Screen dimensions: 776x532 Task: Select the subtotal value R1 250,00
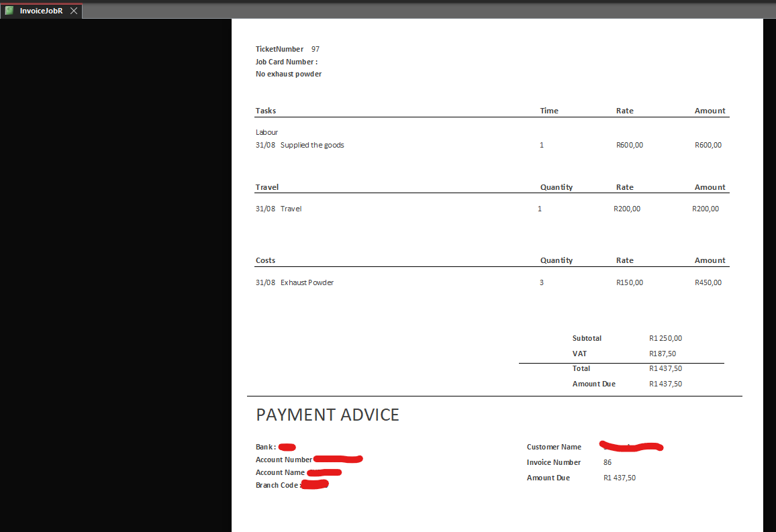point(666,338)
